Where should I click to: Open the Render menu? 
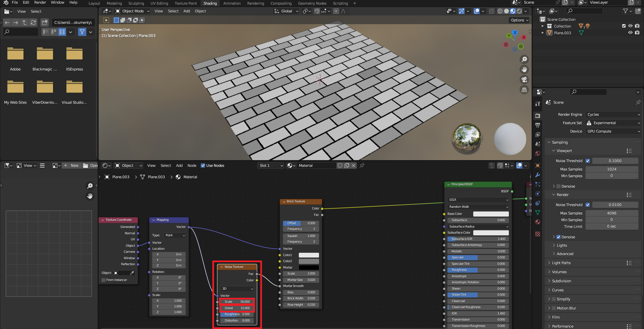point(40,3)
